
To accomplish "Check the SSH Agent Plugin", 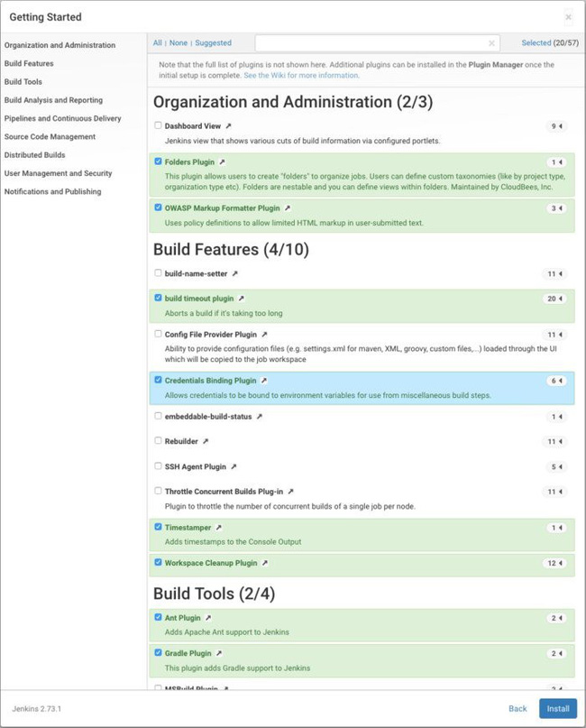I will [x=158, y=466].
